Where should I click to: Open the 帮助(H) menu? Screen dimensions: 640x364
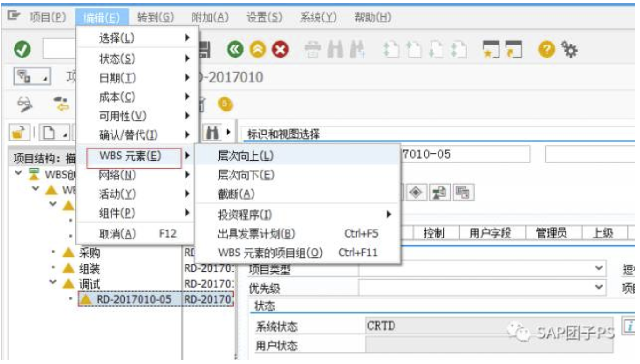point(373,17)
